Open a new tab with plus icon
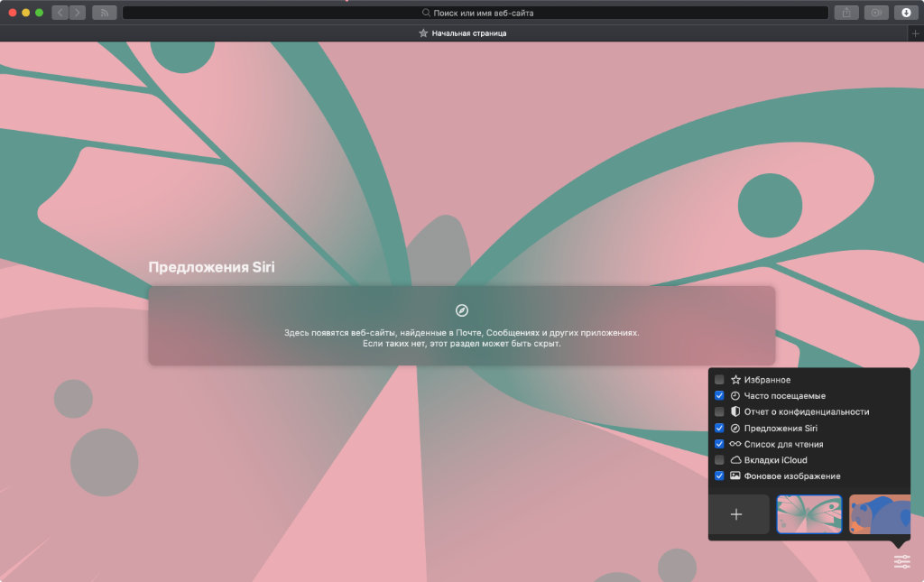This screenshot has width=924, height=582. coord(916,33)
